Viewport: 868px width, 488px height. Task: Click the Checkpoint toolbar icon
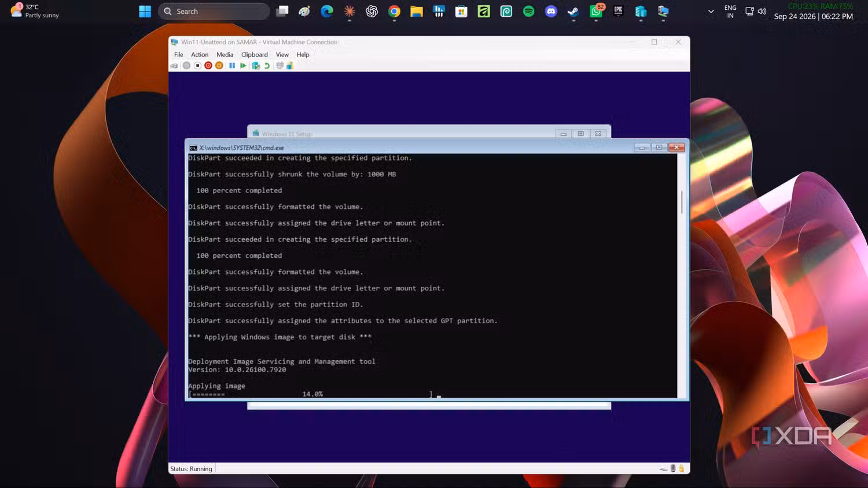point(256,66)
